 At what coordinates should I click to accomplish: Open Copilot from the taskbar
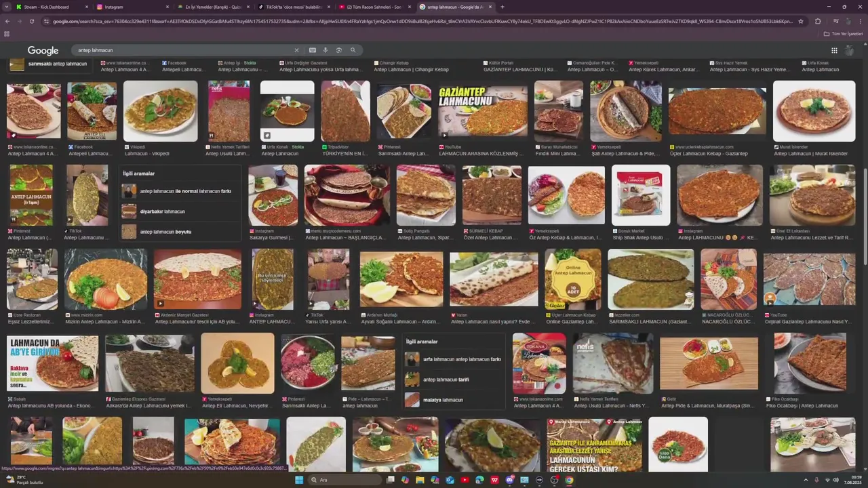tap(405, 480)
